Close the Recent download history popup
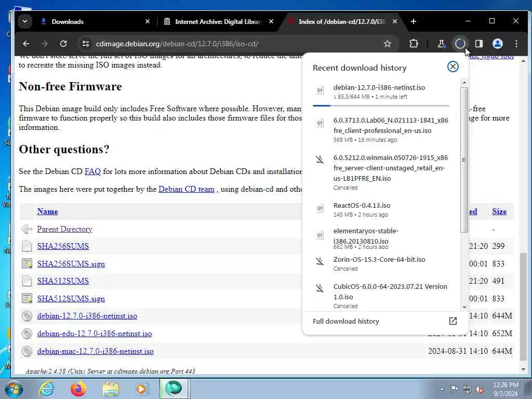Image resolution: width=532 pixels, height=399 pixels. (453, 66)
